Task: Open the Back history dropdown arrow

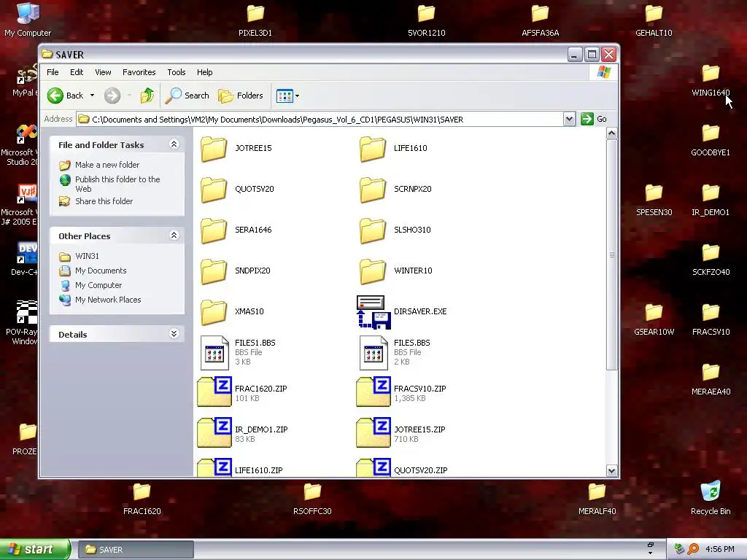Action: click(92, 96)
